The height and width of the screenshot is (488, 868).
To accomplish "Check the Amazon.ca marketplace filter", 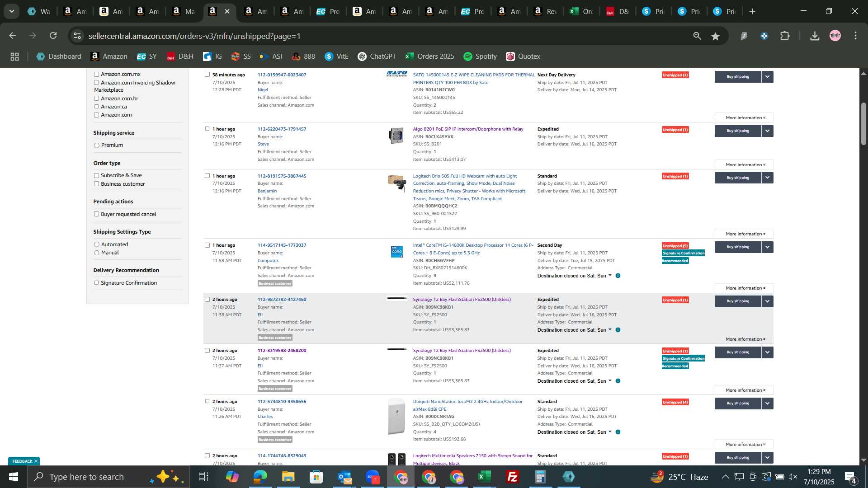I will click(96, 107).
